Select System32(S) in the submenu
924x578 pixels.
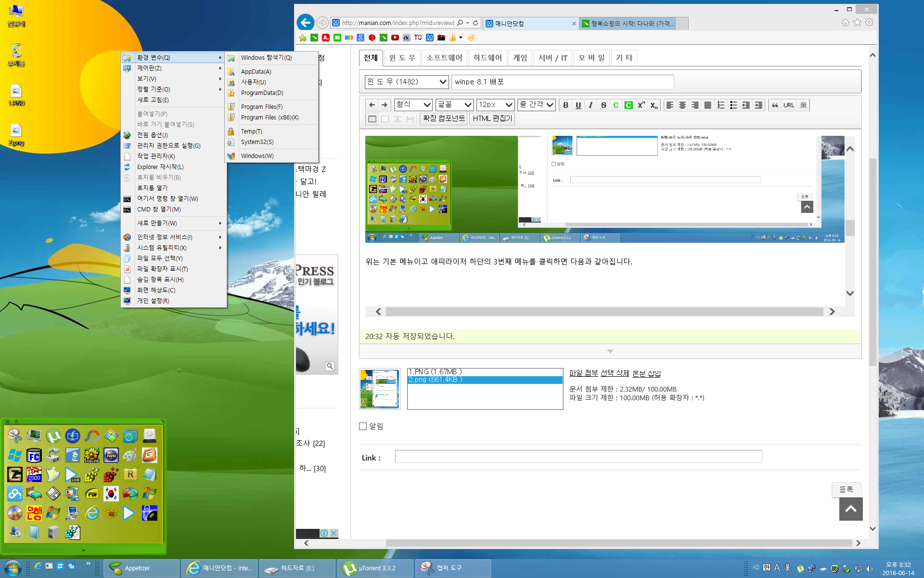pos(272,142)
